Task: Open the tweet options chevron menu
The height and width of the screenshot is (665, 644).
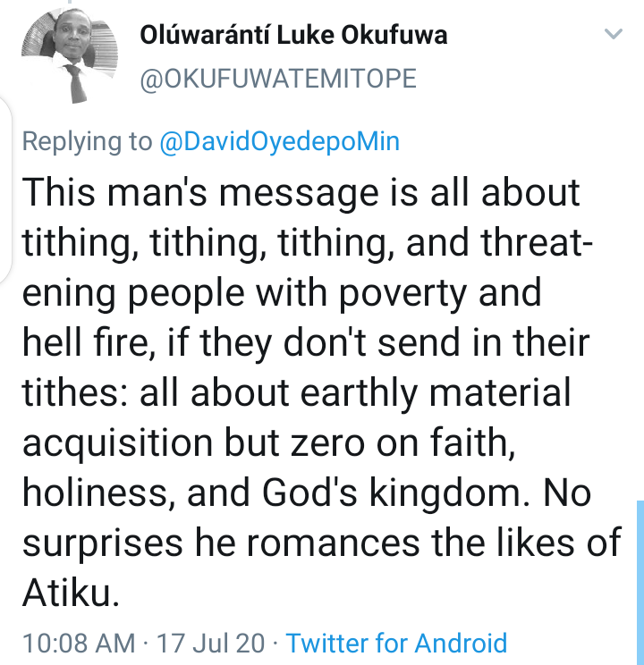Action: coord(613,34)
